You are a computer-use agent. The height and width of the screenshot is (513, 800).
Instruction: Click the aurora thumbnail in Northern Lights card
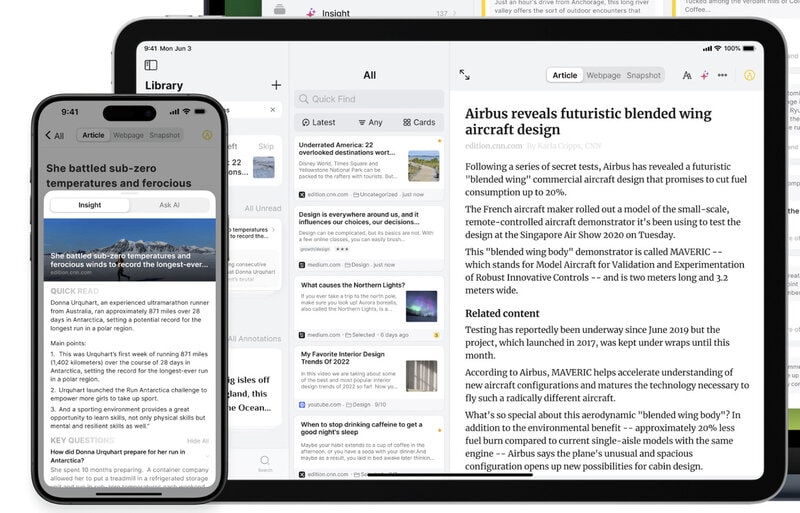(x=421, y=306)
